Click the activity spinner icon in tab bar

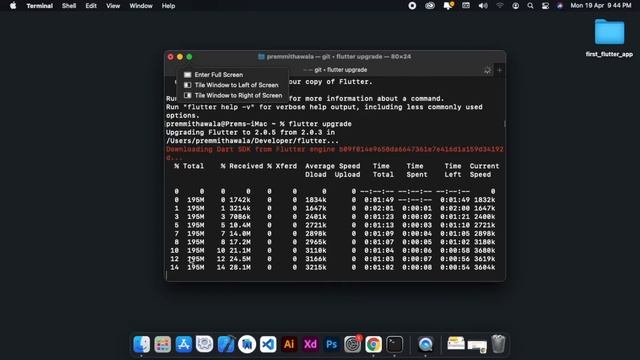[x=487, y=70]
